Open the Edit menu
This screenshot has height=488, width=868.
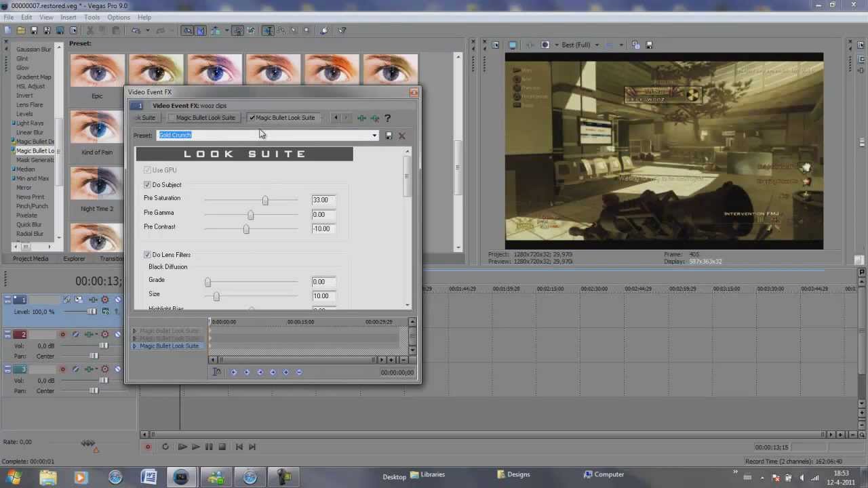click(26, 18)
